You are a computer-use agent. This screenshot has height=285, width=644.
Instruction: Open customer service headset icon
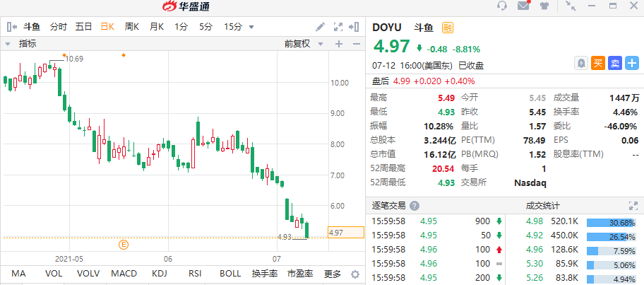click(502, 6)
